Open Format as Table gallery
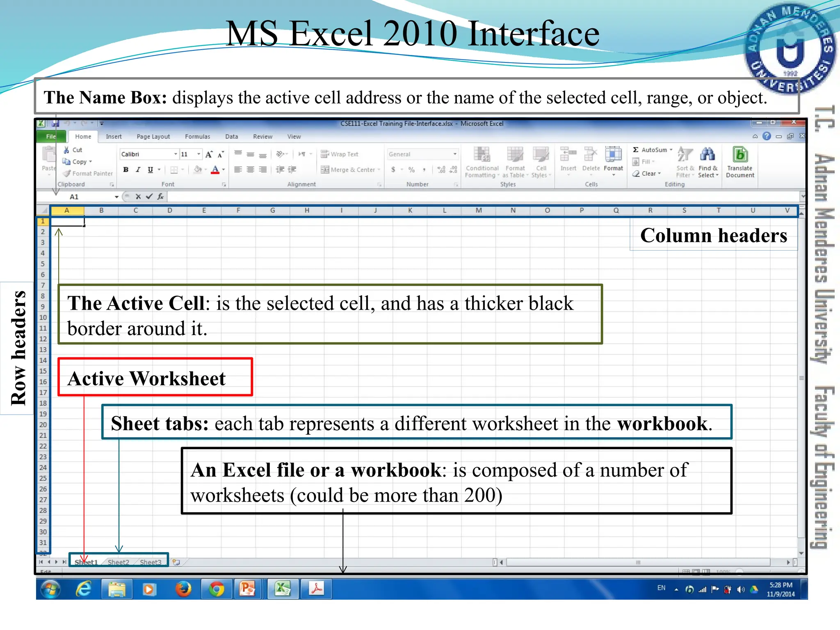This screenshot has width=840, height=630. 515,162
